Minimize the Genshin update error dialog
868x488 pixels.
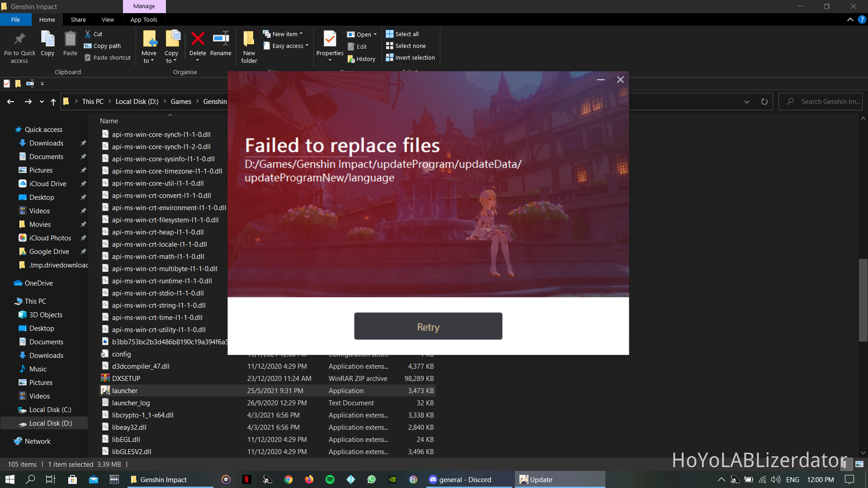pyautogui.click(x=601, y=80)
